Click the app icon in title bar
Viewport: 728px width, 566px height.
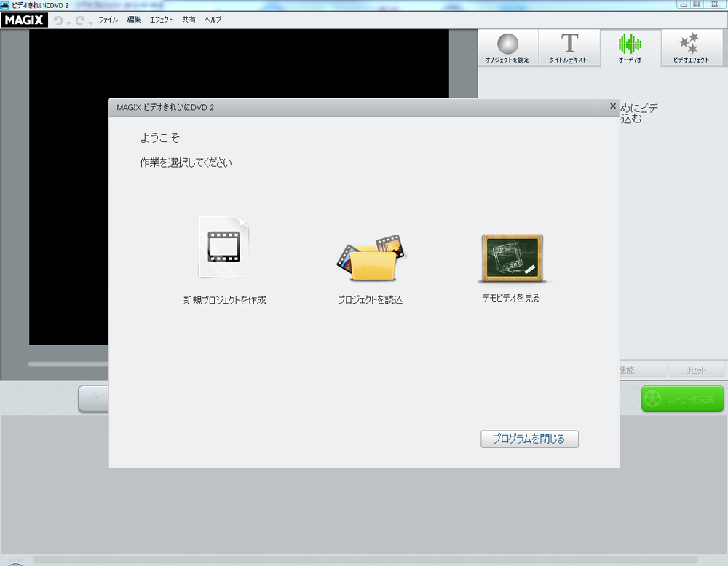pyautogui.click(x=5, y=5)
